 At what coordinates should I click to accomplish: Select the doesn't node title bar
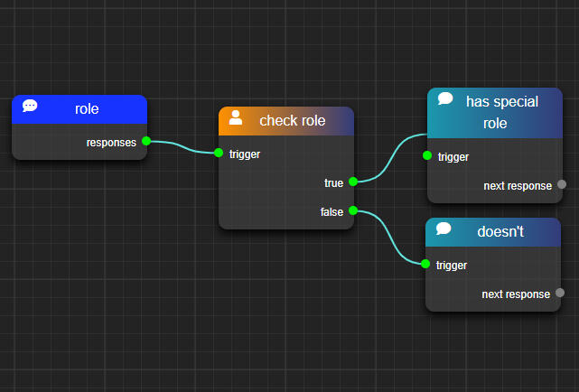point(500,232)
